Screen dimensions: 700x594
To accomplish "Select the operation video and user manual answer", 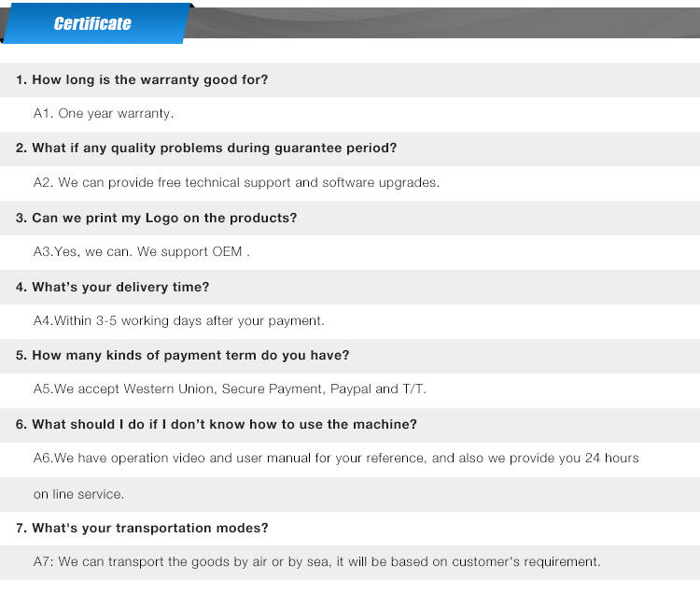I will 336,459.
